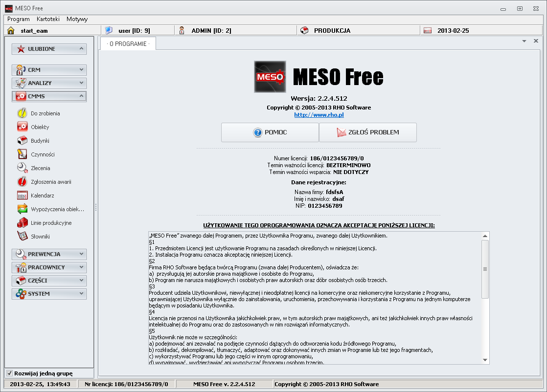Click the ANALIZY group icon
This screenshot has width=547, height=392.
21,83
